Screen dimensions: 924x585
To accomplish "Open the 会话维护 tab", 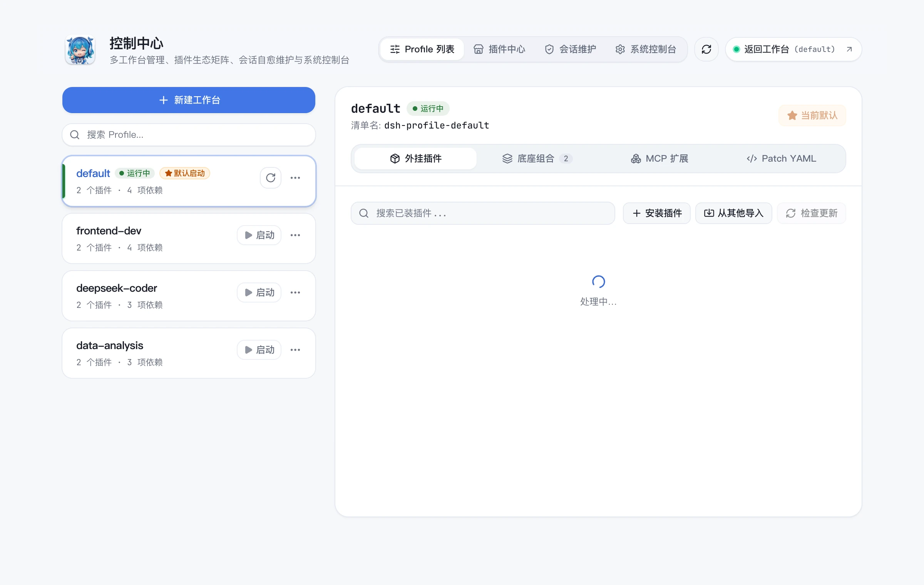I will (x=570, y=49).
